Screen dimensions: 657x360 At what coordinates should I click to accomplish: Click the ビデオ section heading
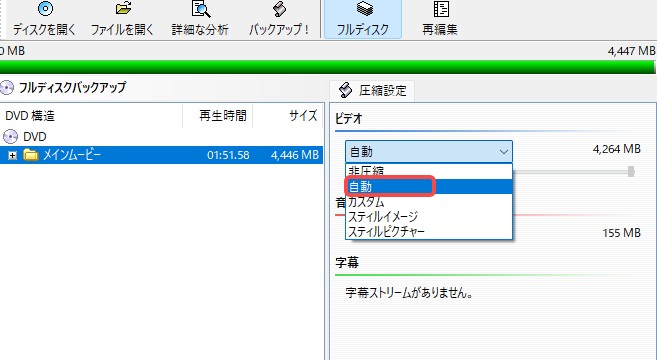(349, 119)
